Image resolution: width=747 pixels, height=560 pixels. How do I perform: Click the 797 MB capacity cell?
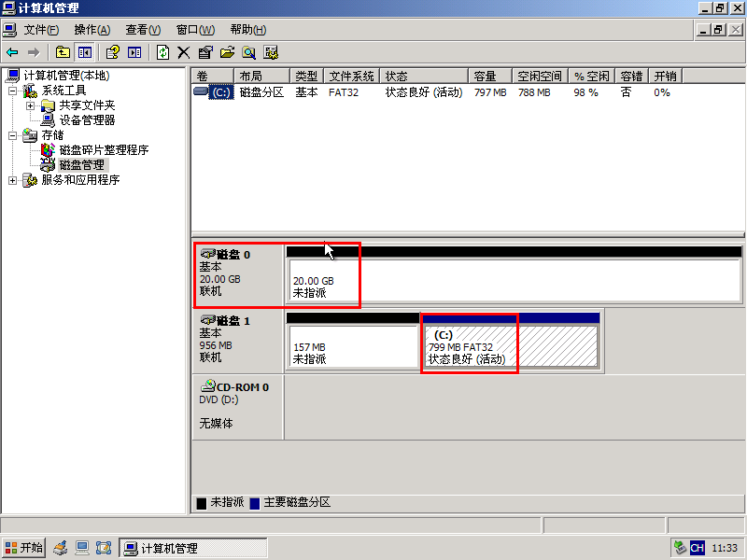[490, 92]
